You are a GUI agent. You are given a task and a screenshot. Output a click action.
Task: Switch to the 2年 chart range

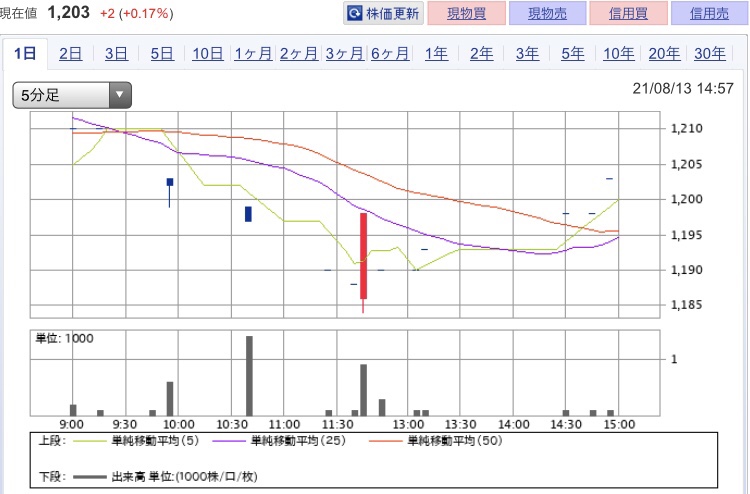tap(481, 53)
